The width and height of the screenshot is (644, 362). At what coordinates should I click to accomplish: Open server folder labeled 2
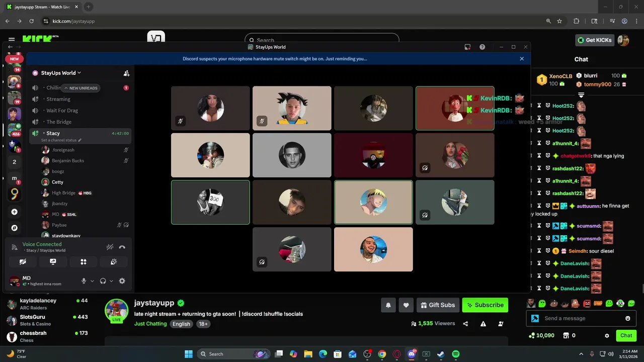pyautogui.click(x=14, y=162)
